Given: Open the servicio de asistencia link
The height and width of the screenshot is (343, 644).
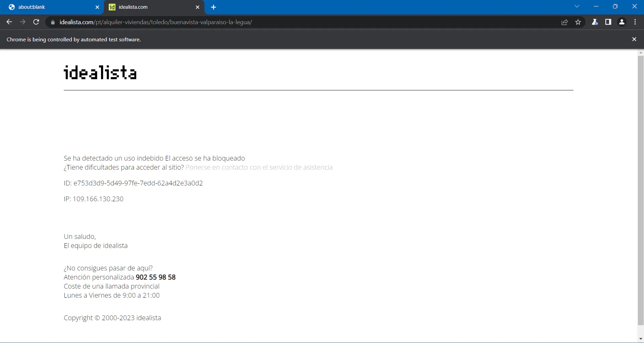Looking at the screenshot, I should tap(259, 167).
